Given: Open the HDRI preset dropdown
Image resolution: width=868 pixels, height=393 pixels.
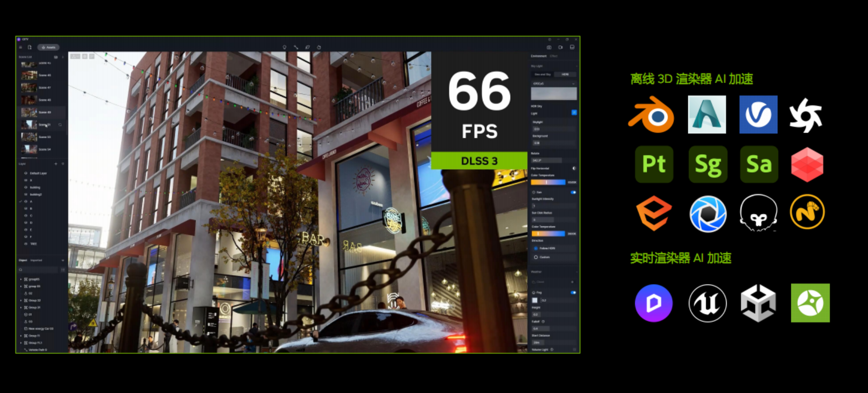Looking at the screenshot, I should tap(553, 84).
